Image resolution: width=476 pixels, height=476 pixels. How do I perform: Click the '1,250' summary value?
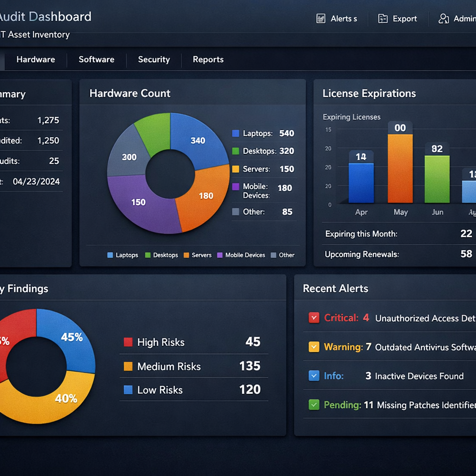48,140
